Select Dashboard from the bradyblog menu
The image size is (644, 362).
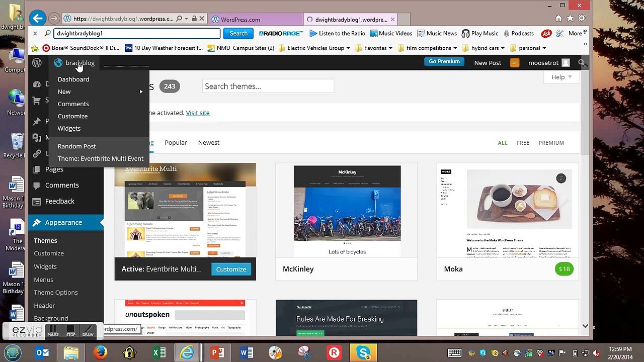pyautogui.click(x=73, y=79)
